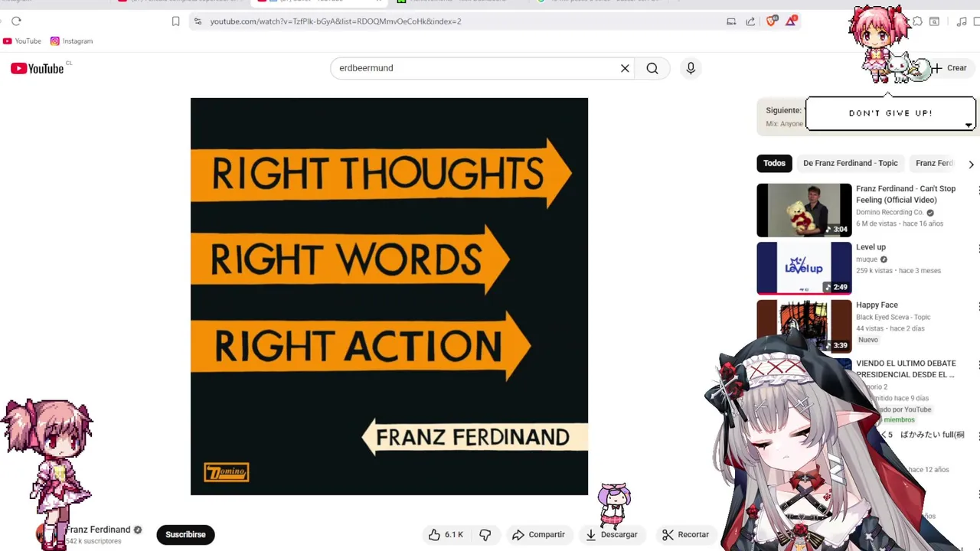Open options menu for Can't Stop Feeling video
The height and width of the screenshot is (551, 980).
pos(978,190)
